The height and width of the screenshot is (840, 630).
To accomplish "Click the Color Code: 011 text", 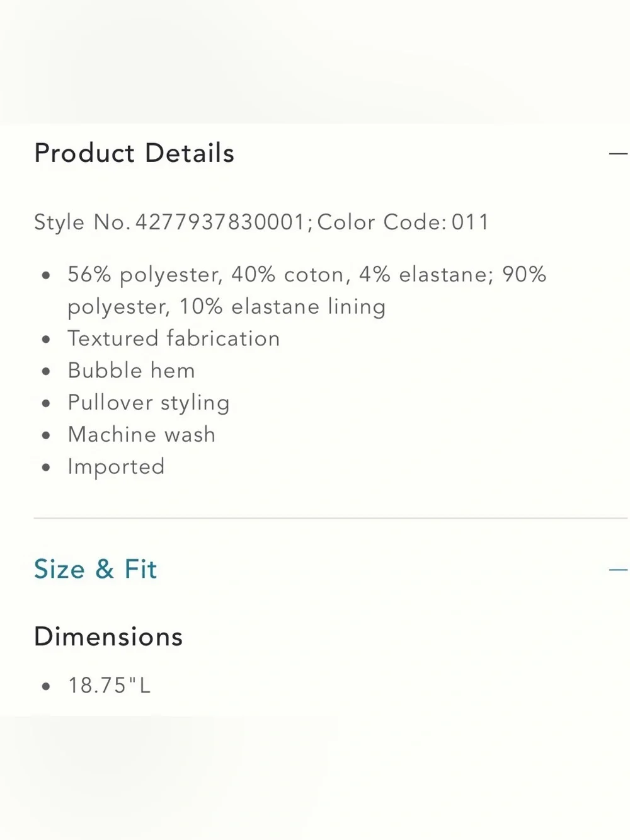I will point(403,222).
